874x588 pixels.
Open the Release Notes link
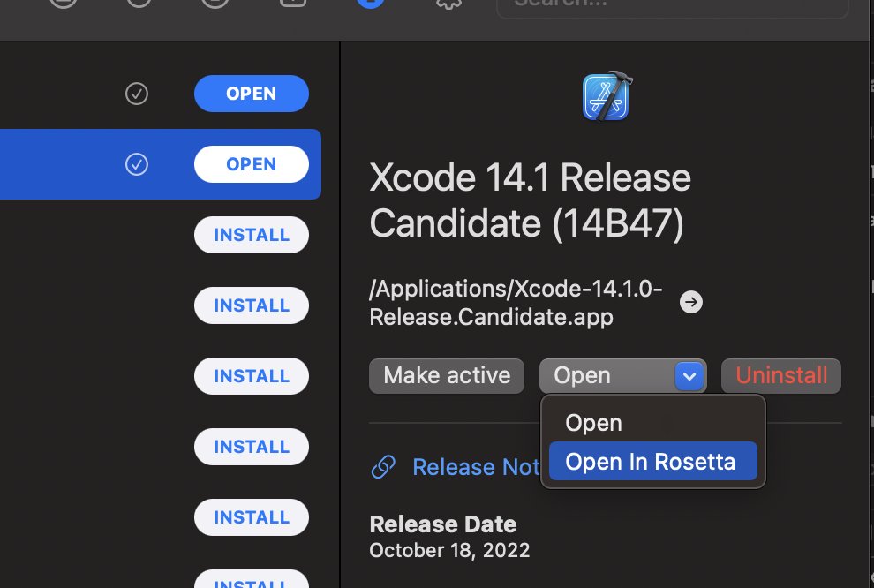[x=476, y=467]
